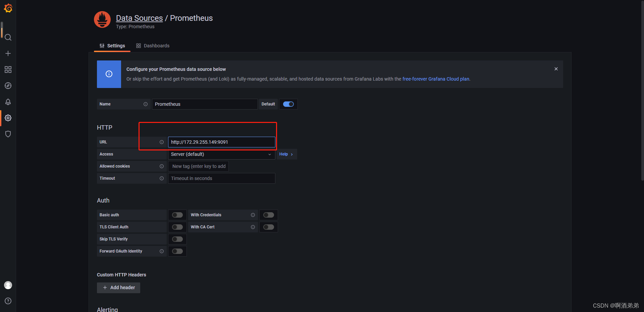Enable Basic auth
Screen dimensions: 644x312
(x=177, y=215)
